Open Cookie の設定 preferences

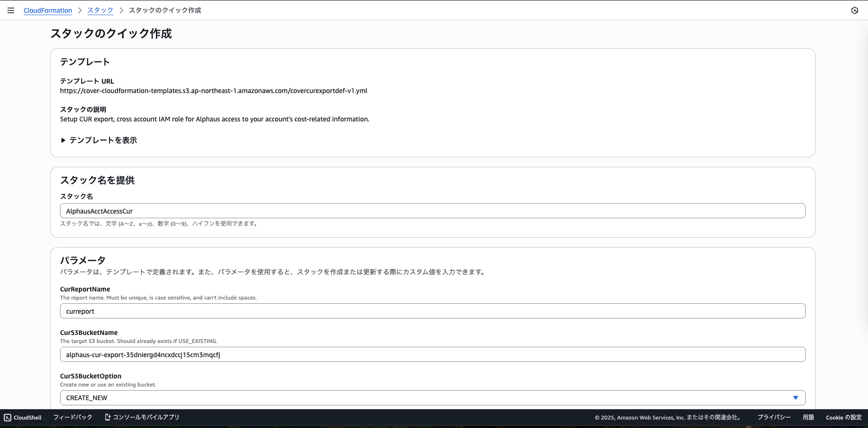point(843,418)
